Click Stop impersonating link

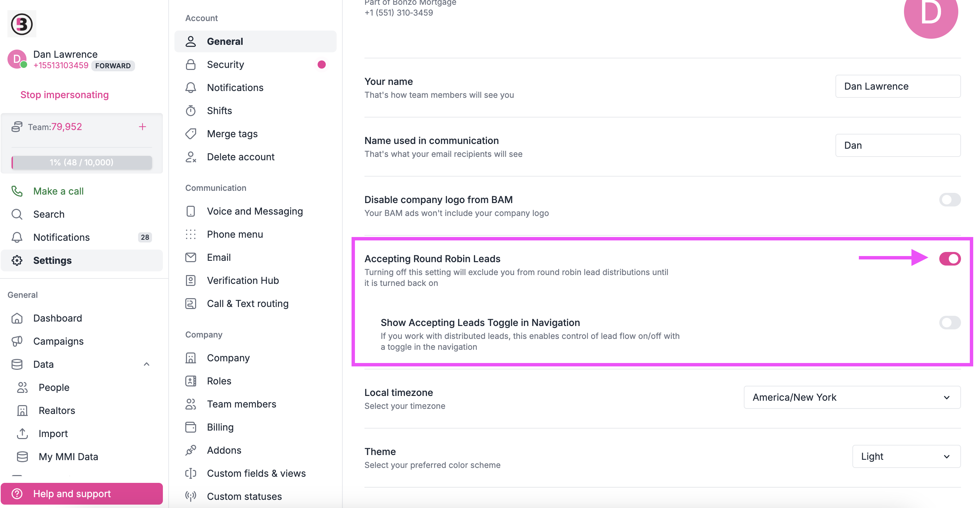[x=64, y=94]
